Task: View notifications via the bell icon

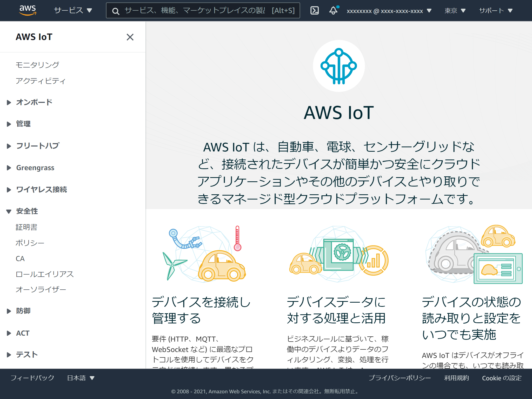Action: tap(333, 10)
